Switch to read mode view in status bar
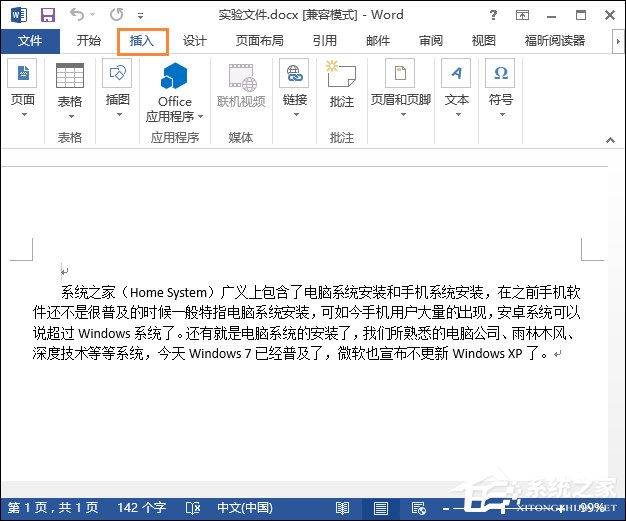The width and height of the screenshot is (626, 521). (343, 508)
